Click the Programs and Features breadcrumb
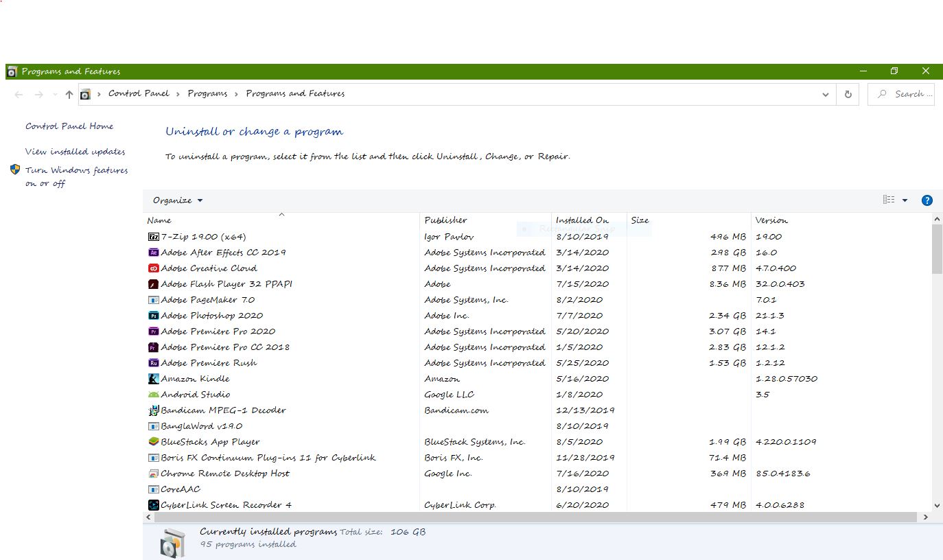The height and width of the screenshot is (560, 943). point(295,93)
